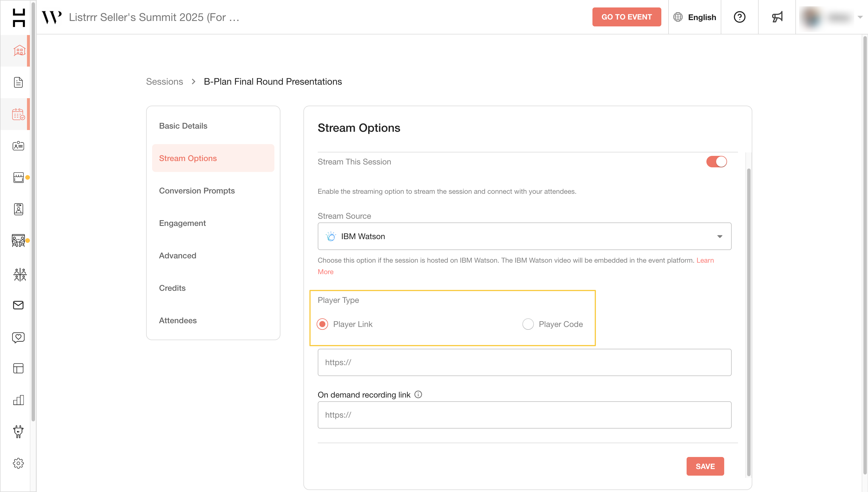Select the Player Link radio option
Viewport: 868px width, 492px height.
click(x=322, y=324)
